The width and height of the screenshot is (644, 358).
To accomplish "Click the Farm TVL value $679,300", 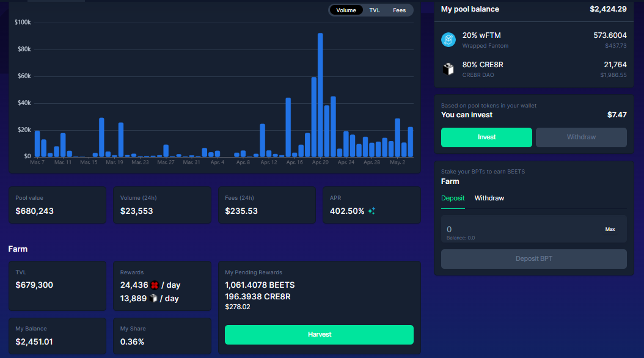I will 34,285.
